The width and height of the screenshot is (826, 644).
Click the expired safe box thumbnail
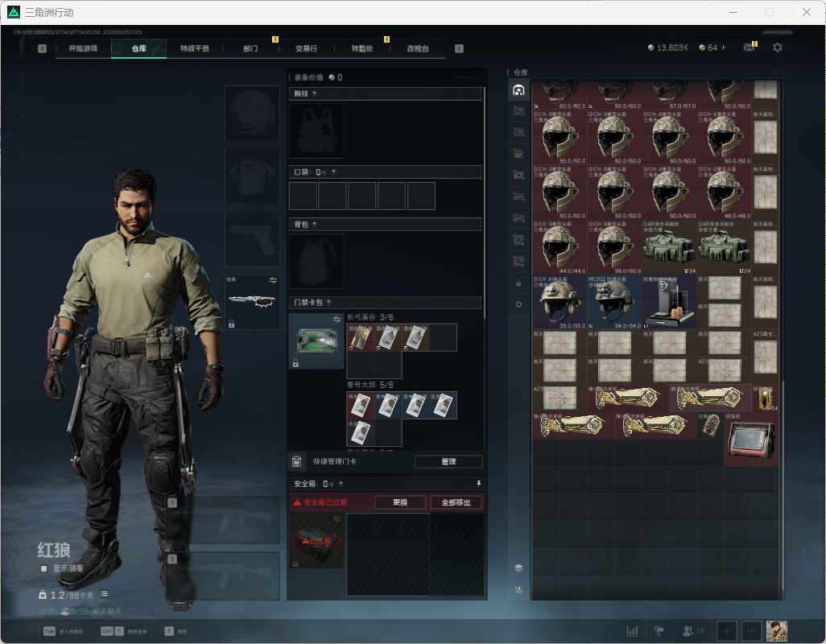pyautogui.click(x=316, y=541)
